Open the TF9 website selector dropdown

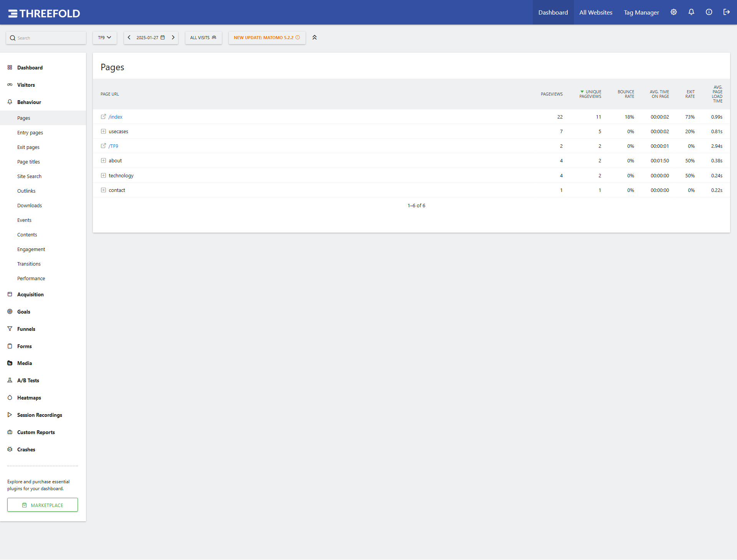click(104, 38)
